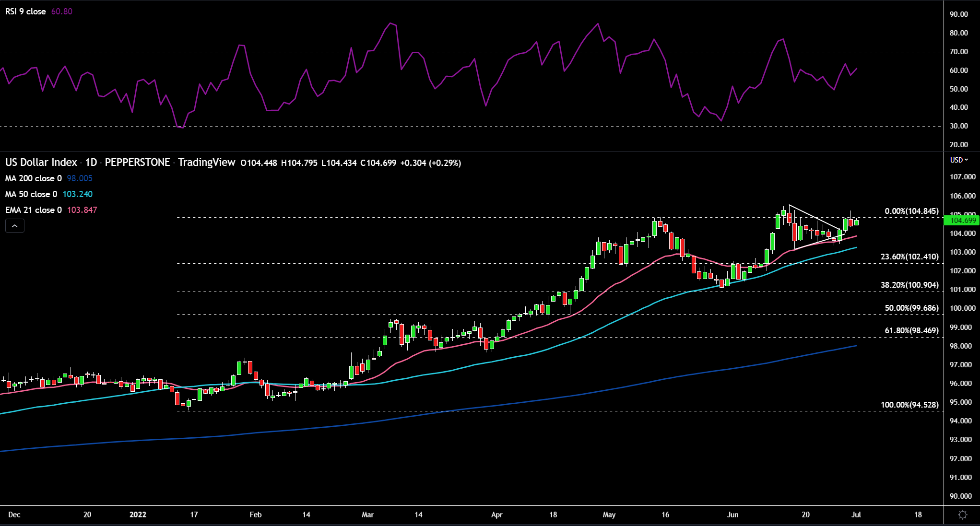Click the high price H104.795 in header
Viewport: 980px width, 526px height.
(x=299, y=163)
